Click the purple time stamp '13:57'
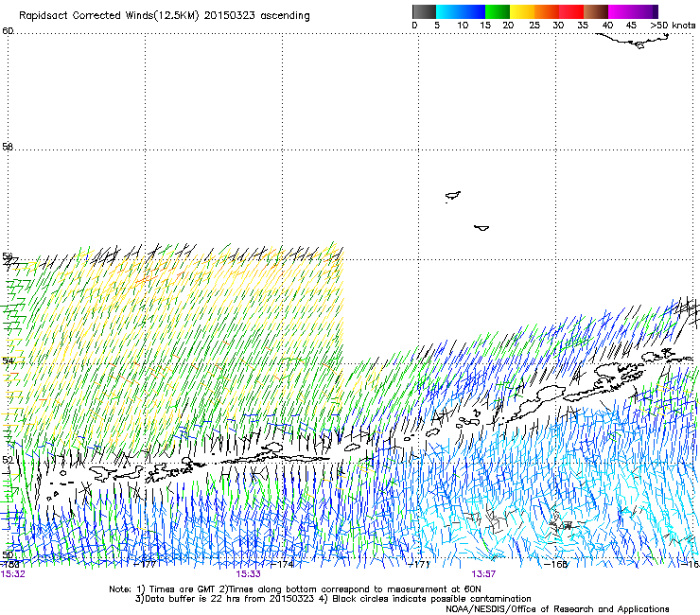The height and width of the screenshot is (615, 700). tap(483, 574)
